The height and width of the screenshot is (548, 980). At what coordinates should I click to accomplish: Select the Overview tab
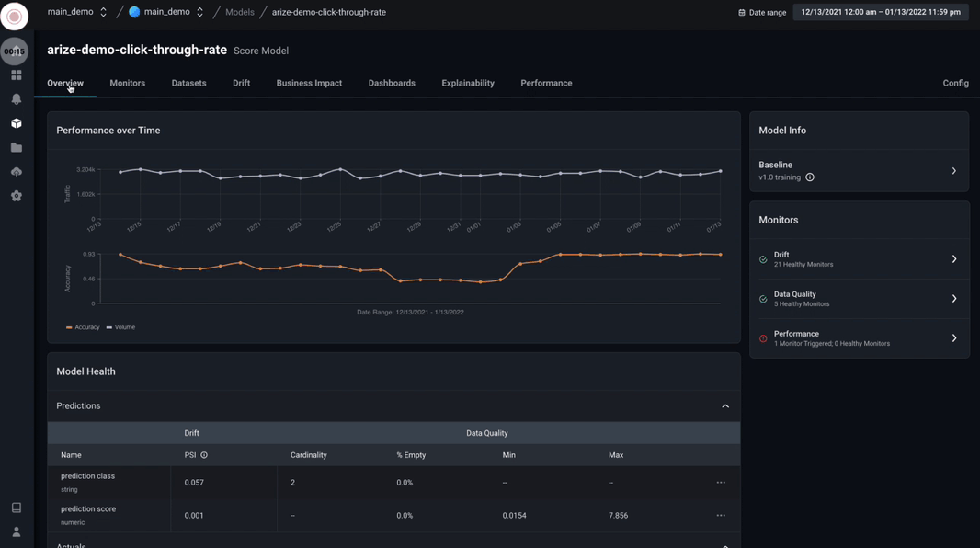pyautogui.click(x=65, y=83)
